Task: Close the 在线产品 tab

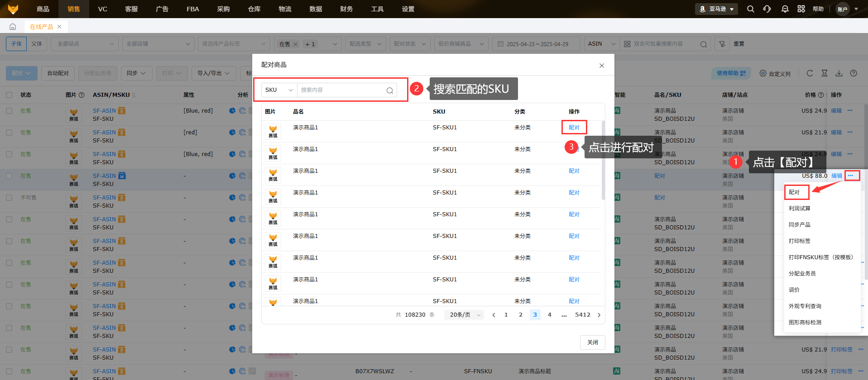Action: click(x=59, y=27)
